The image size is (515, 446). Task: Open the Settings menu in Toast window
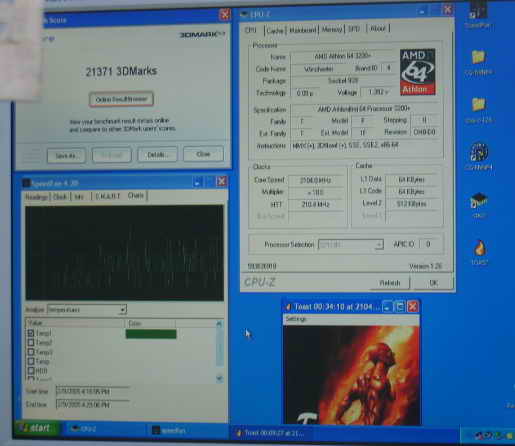(x=296, y=319)
